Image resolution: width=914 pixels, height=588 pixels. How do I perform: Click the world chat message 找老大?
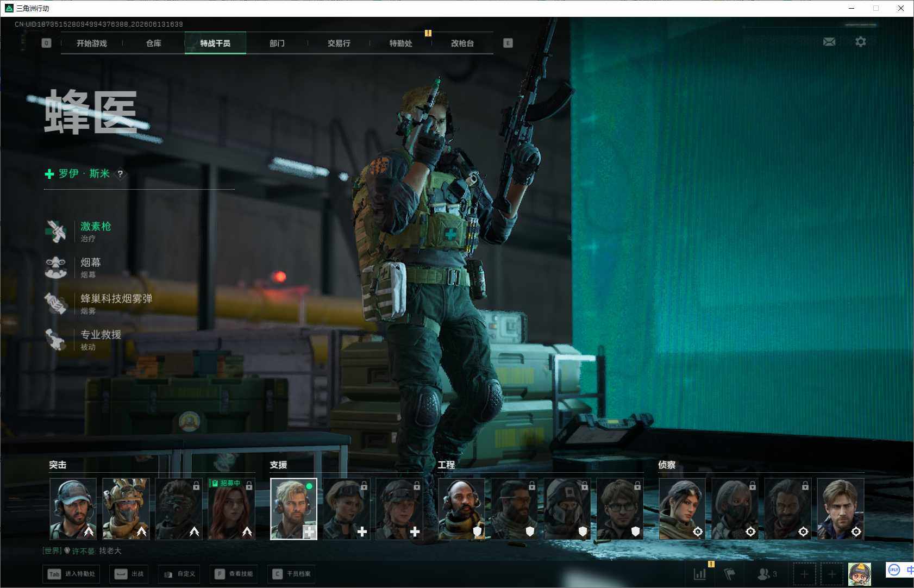click(110, 551)
